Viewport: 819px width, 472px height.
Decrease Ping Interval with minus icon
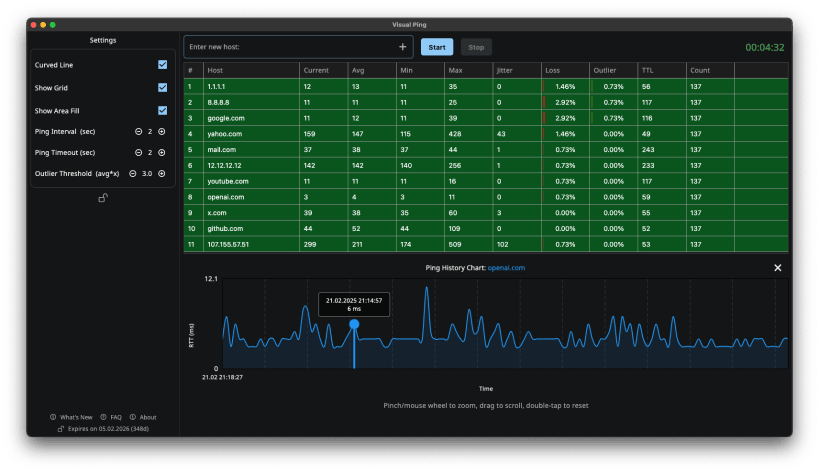(x=138, y=132)
